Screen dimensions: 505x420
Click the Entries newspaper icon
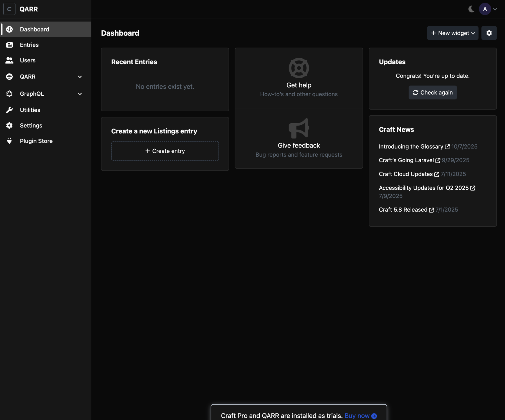[9, 45]
